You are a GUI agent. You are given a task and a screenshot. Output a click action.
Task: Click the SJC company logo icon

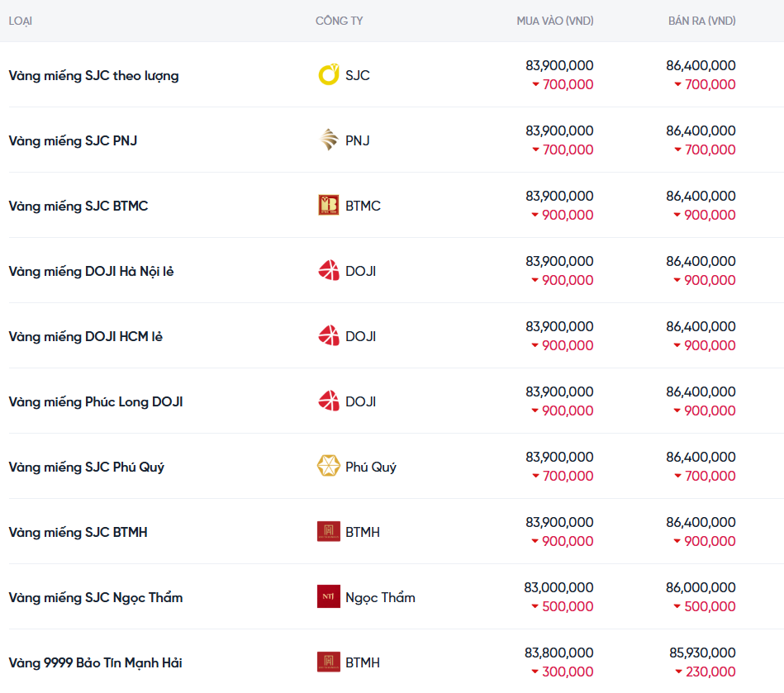(x=328, y=75)
